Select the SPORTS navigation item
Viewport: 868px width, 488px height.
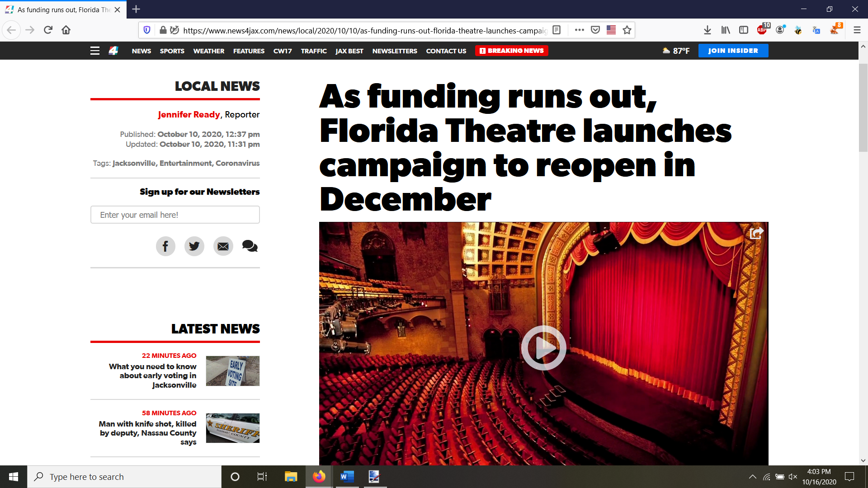tap(172, 51)
